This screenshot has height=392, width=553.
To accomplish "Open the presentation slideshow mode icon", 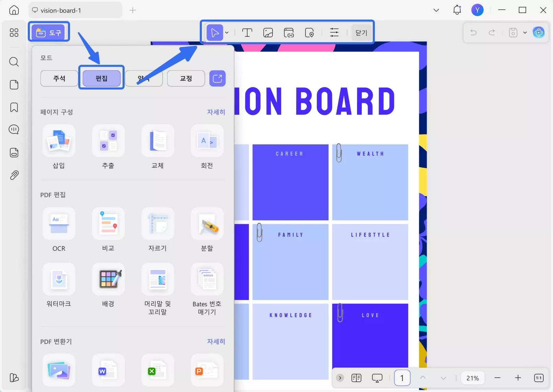I will (377, 378).
